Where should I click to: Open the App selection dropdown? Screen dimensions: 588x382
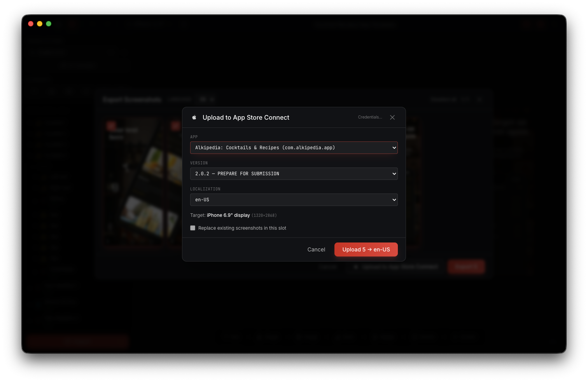[294, 148]
